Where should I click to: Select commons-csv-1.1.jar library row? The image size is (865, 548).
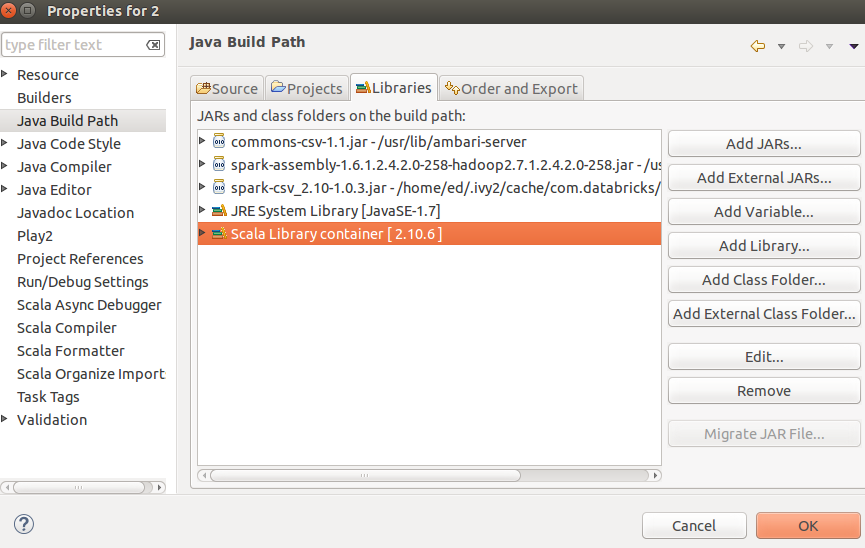[429, 141]
